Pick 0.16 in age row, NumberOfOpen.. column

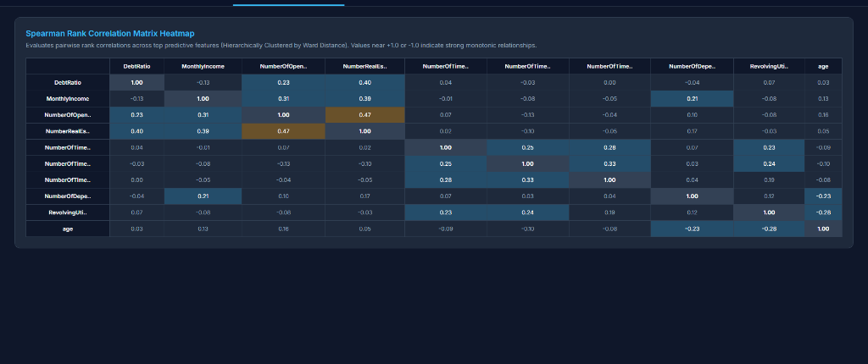pos(283,229)
